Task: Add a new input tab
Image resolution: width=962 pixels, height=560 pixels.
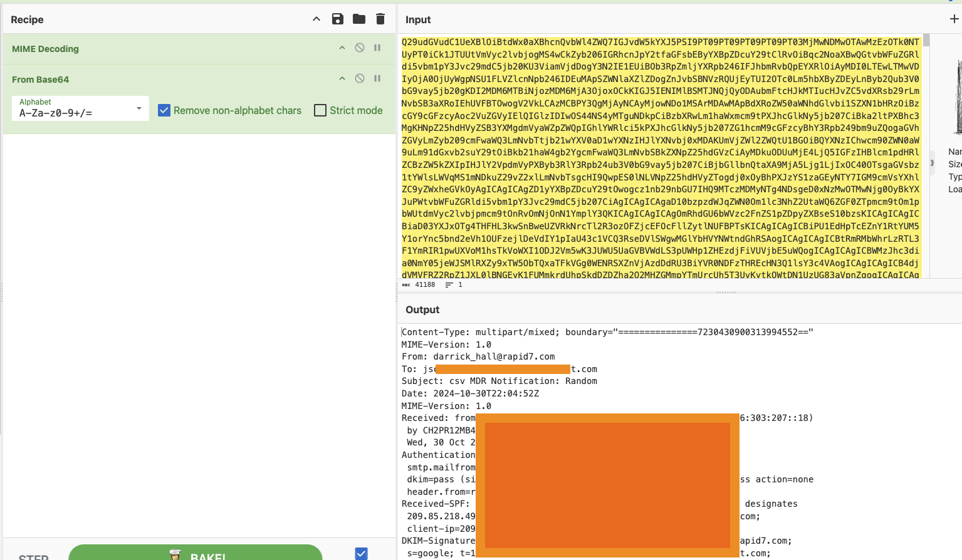Action: 954,19
